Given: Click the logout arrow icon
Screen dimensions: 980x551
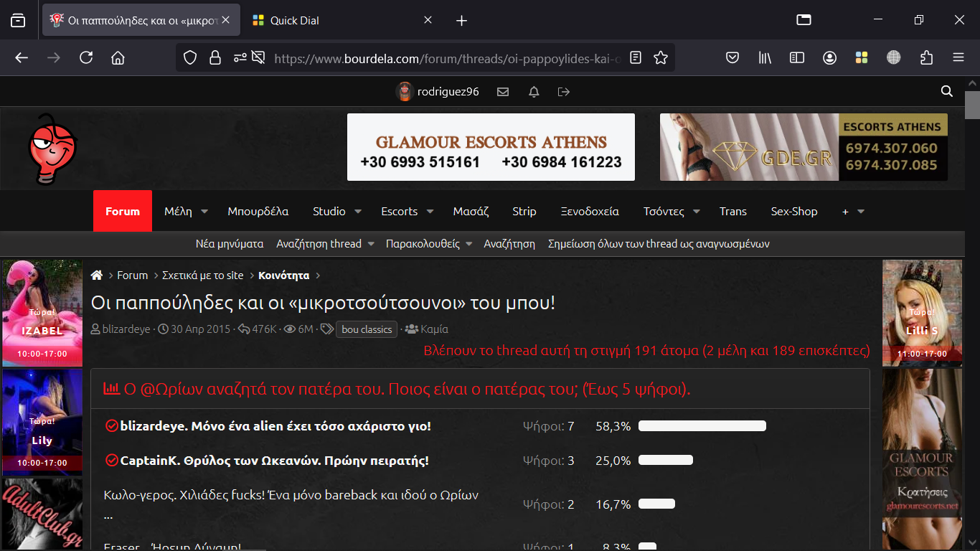Looking at the screenshot, I should [x=564, y=92].
